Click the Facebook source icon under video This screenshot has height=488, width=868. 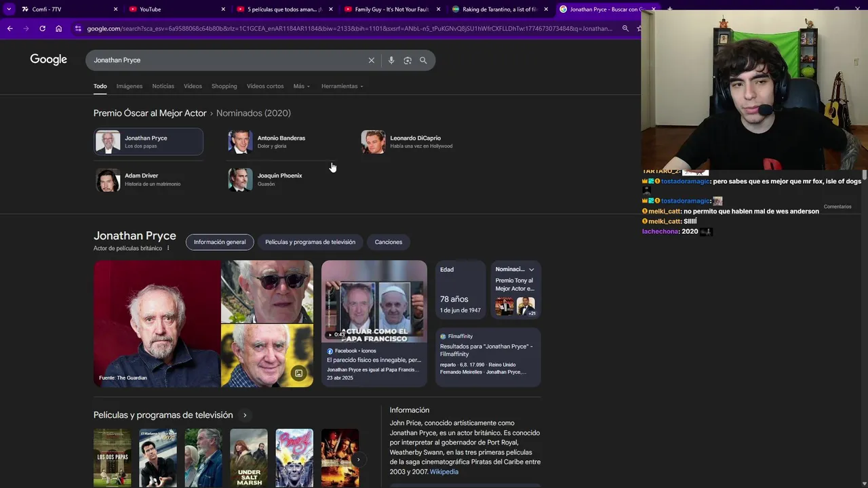[x=330, y=351]
